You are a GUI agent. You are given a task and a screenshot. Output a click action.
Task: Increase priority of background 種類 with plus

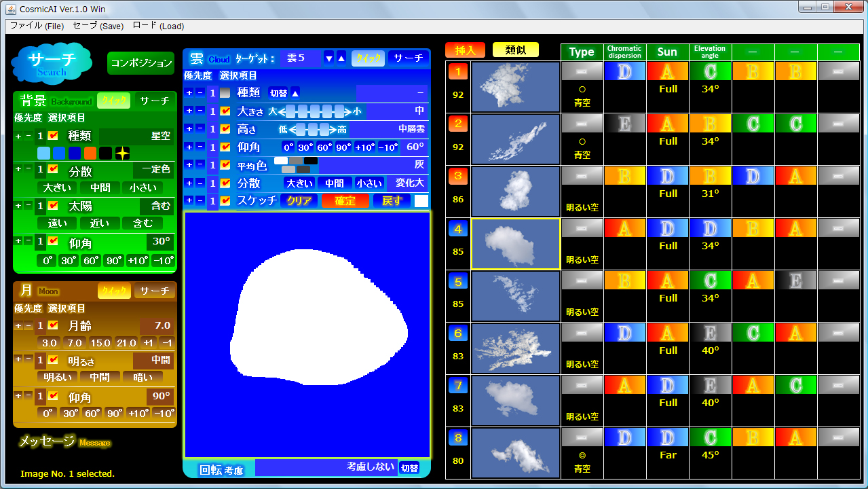18,137
